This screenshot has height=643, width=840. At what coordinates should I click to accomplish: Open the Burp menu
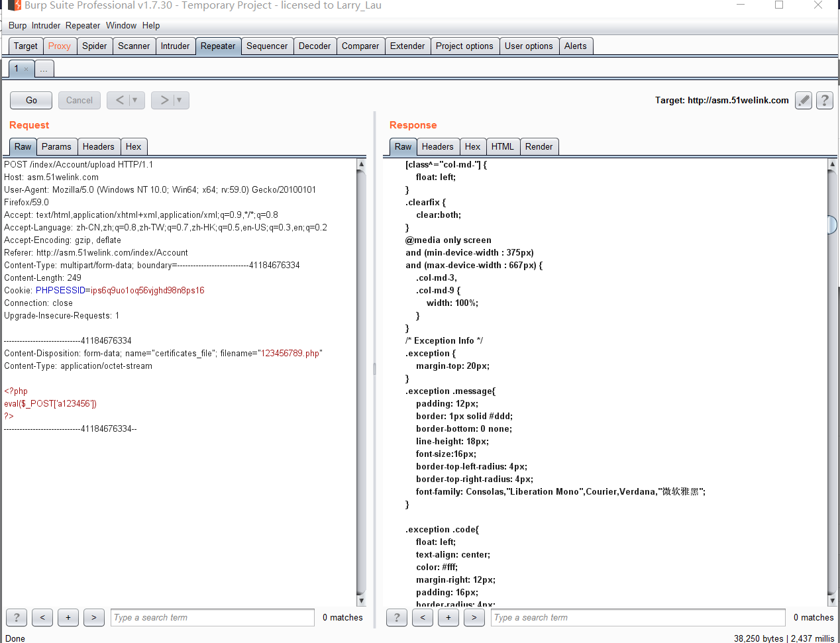18,25
